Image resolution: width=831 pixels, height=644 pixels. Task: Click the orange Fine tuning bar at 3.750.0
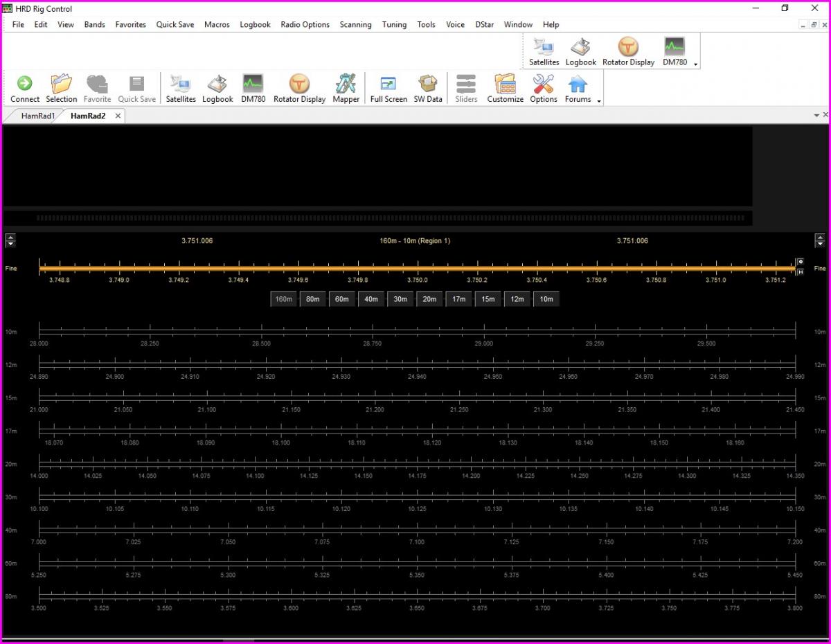(x=418, y=268)
